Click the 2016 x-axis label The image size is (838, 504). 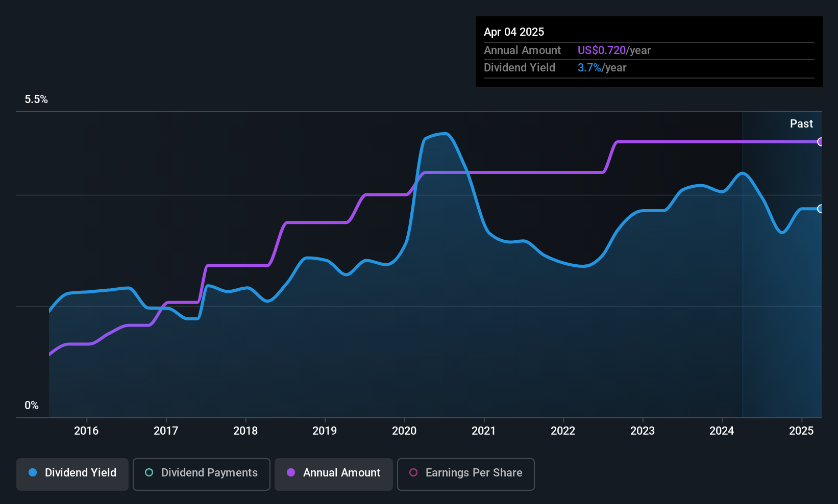(86, 431)
